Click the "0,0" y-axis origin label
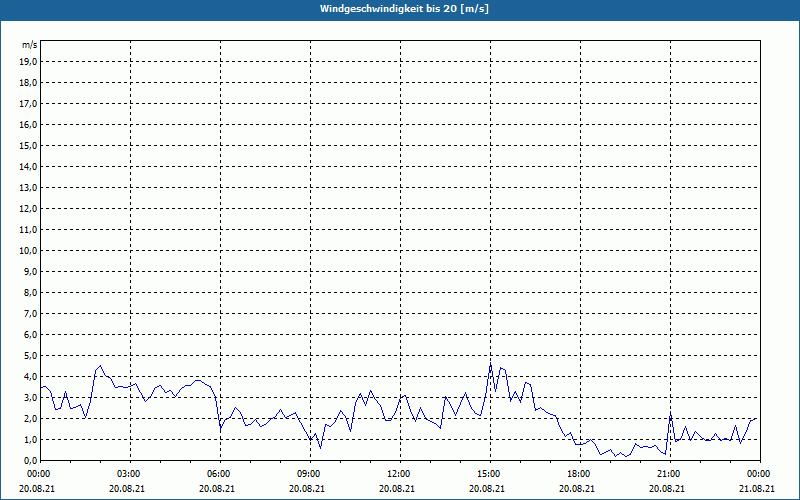Screen dimensions: 800x500 tap(31, 460)
